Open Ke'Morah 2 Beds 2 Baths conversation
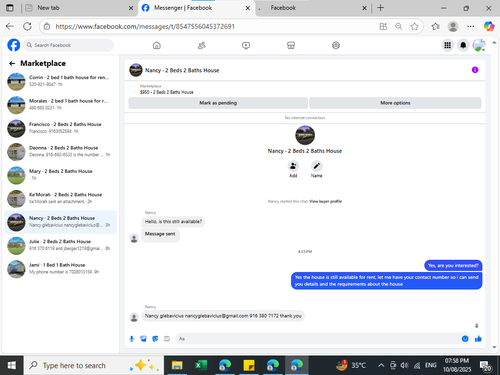Viewport: 500px width, 375px height. [x=61, y=198]
